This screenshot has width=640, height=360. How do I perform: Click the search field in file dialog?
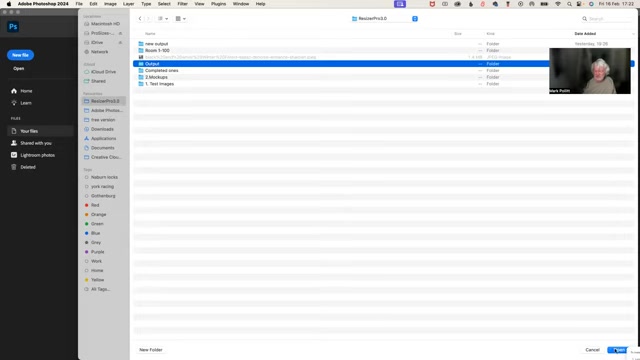(607, 19)
